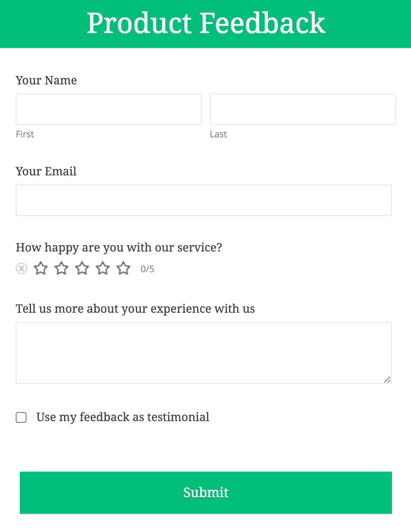411x532 pixels.
Task: Select the first star rating
Action: [x=41, y=268]
